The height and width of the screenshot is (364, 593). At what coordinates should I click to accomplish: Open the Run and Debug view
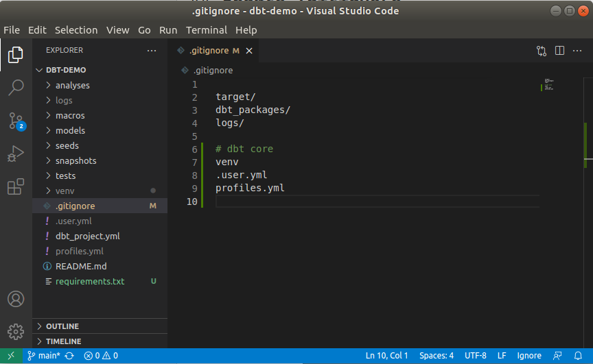tap(16, 154)
